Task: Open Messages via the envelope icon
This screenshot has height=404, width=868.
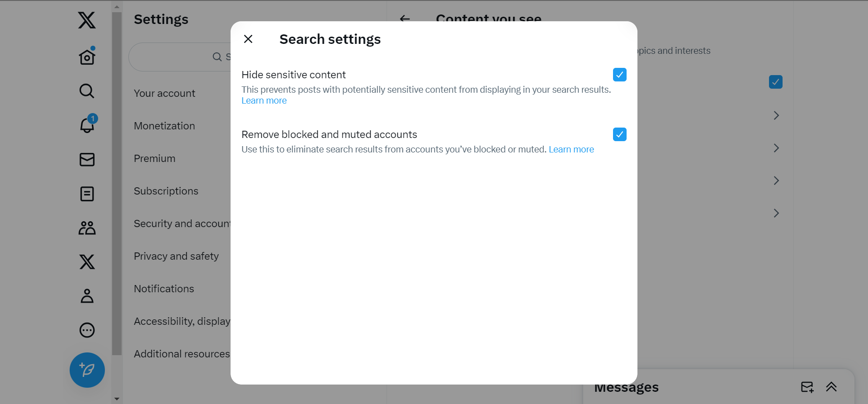Action: pos(87,160)
